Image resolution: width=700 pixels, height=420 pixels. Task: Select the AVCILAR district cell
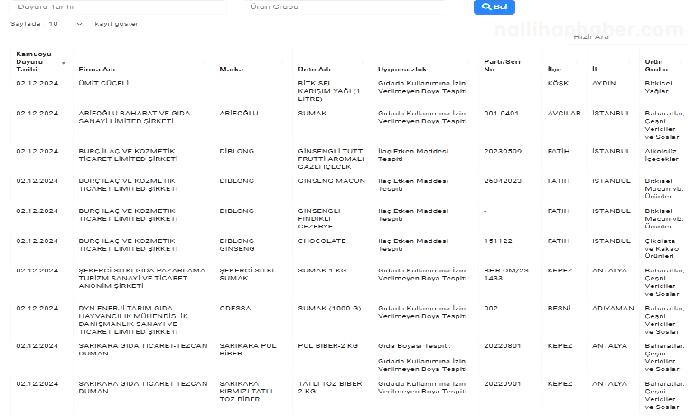click(564, 113)
